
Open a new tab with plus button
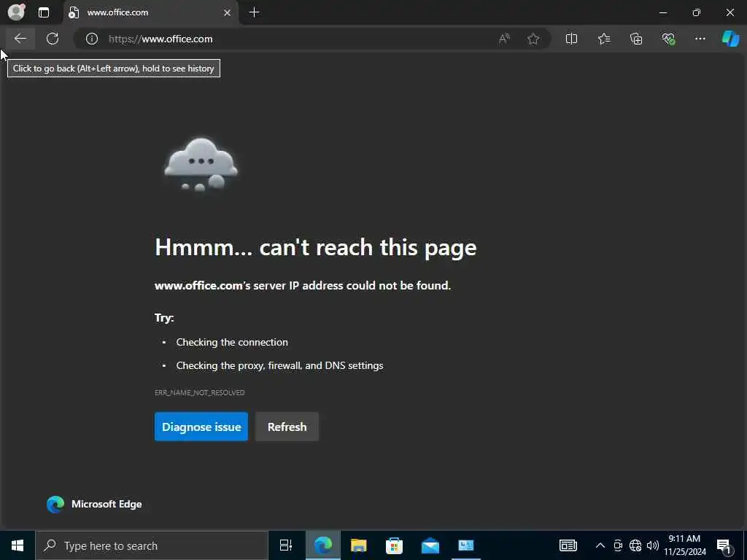(254, 12)
